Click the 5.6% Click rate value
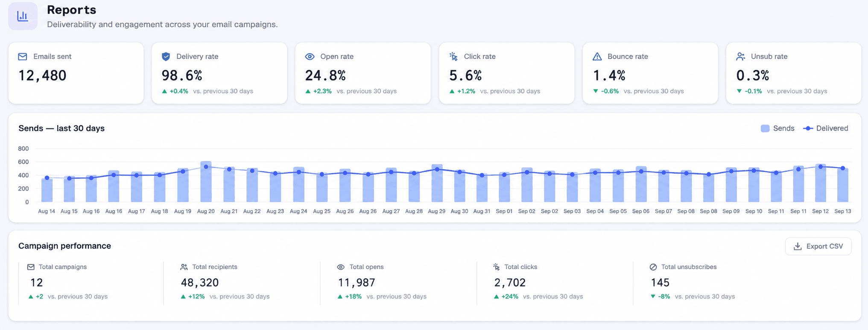This screenshot has height=330, width=868. (x=465, y=75)
